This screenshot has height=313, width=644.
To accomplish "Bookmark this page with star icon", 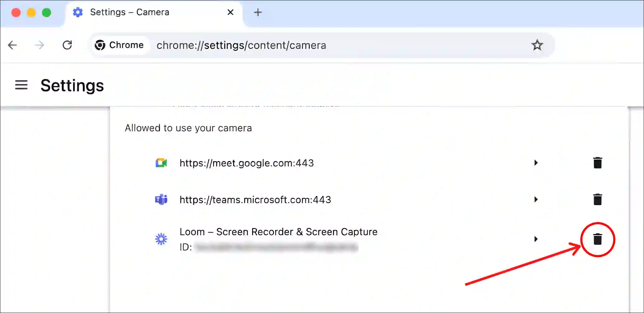I will 537,45.
